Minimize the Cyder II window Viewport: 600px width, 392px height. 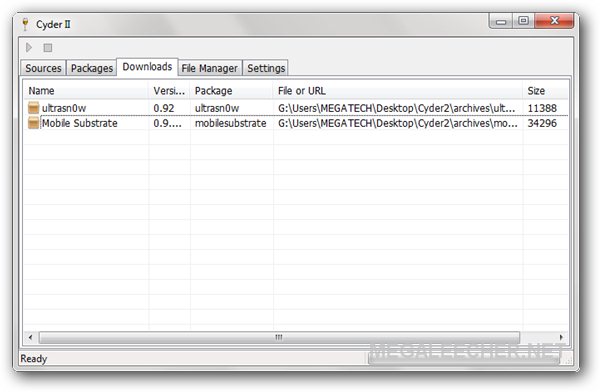pyautogui.click(x=501, y=21)
